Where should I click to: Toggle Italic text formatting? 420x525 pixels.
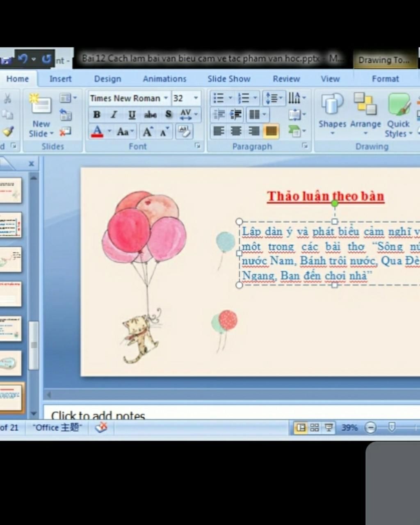pos(114,115)
